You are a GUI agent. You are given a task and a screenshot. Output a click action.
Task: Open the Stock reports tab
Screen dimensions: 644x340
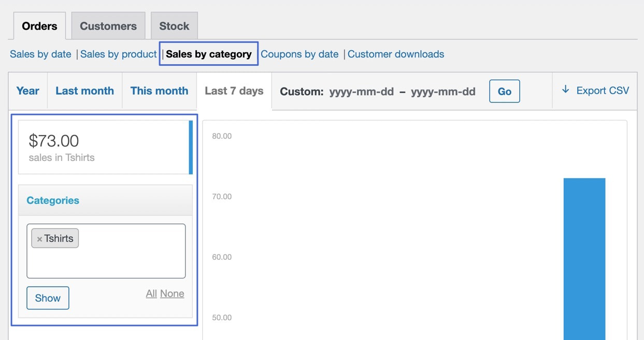(174, 26)
